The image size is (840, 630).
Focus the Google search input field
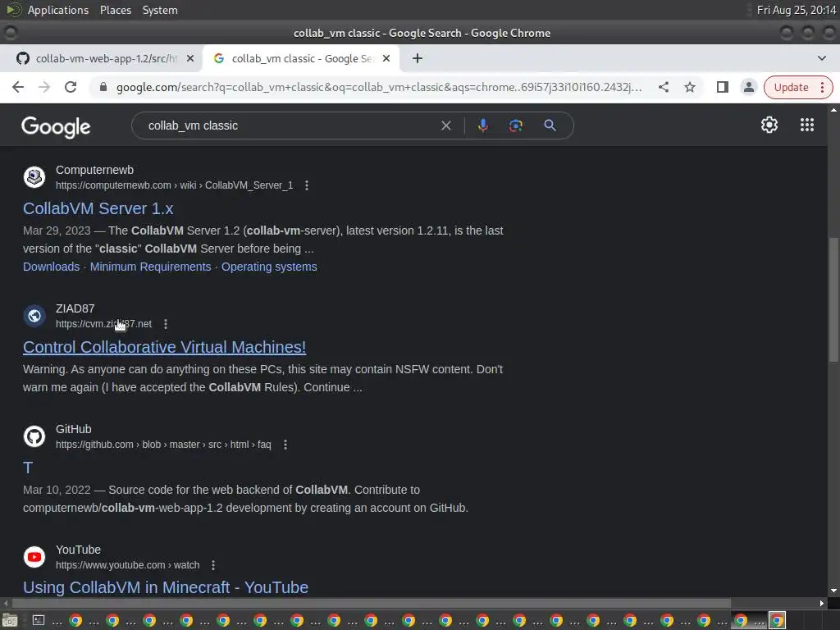(290, 126)
